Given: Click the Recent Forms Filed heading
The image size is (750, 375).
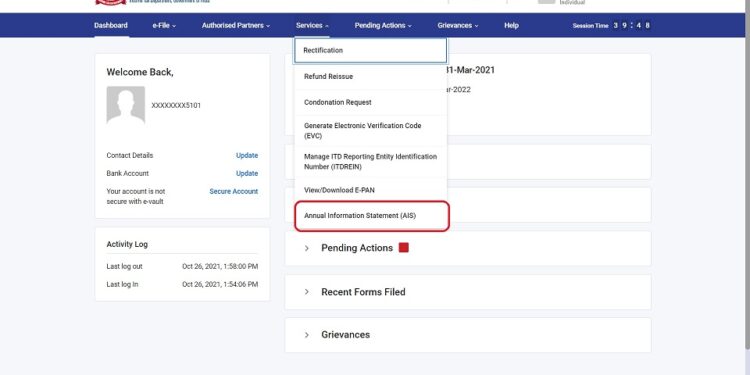Looking at the screenshot, I should 363,292.
